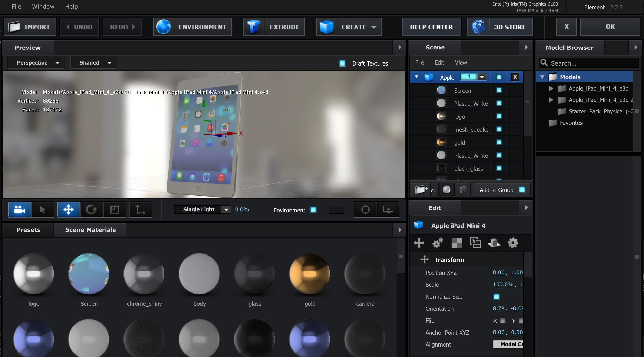
Task: Open the checkerboard UV mapping icon
Action: coord(457,243)
